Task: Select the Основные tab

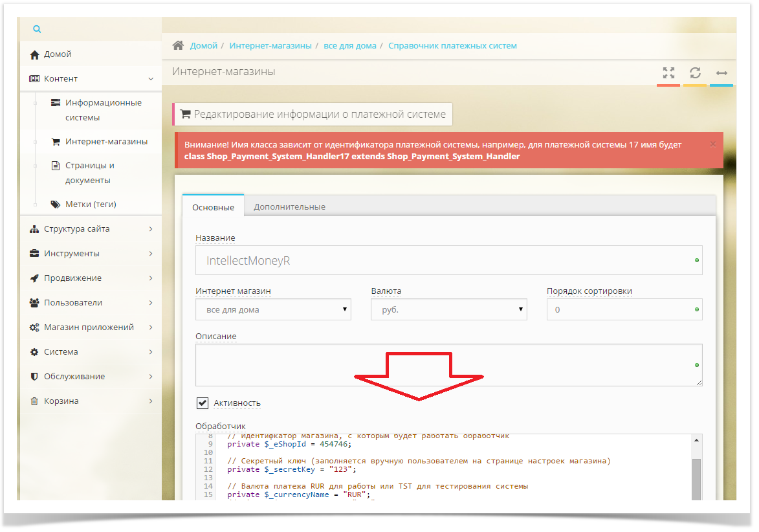Action: tap(213, 207)
